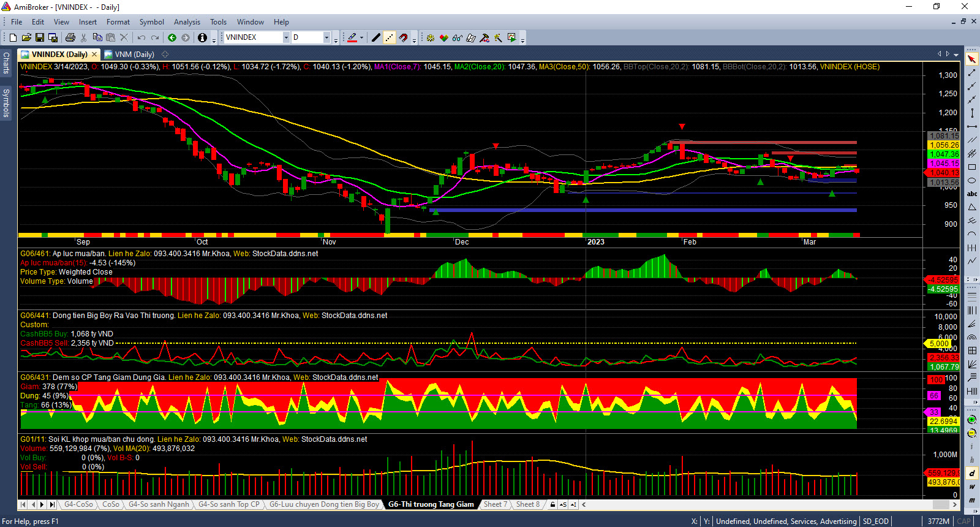Select the Arc drawing tool
This screenshot has height=527, width=980.
click(x=972, y=233)
